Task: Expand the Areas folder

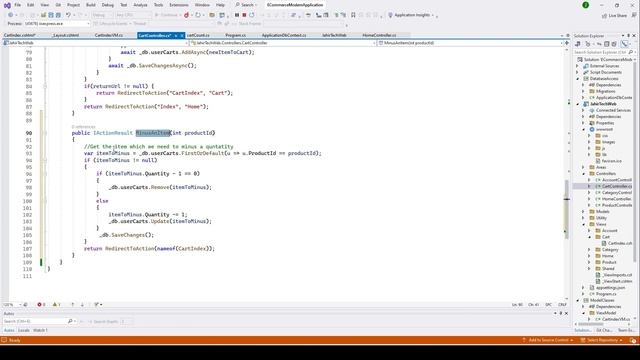Action: [584, 167]
